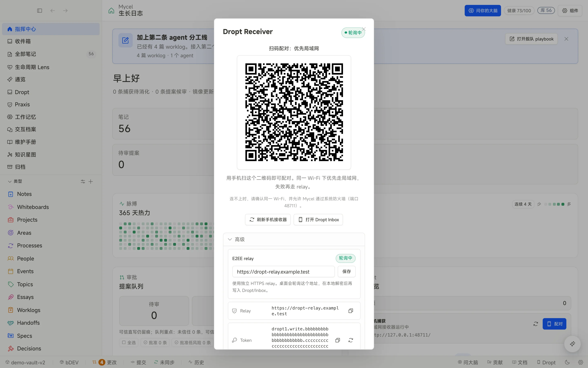Regenerate the Token with refresh icon
Viewport: 588px width, 368px height.
pyautogui.click(x=351, y=340)
